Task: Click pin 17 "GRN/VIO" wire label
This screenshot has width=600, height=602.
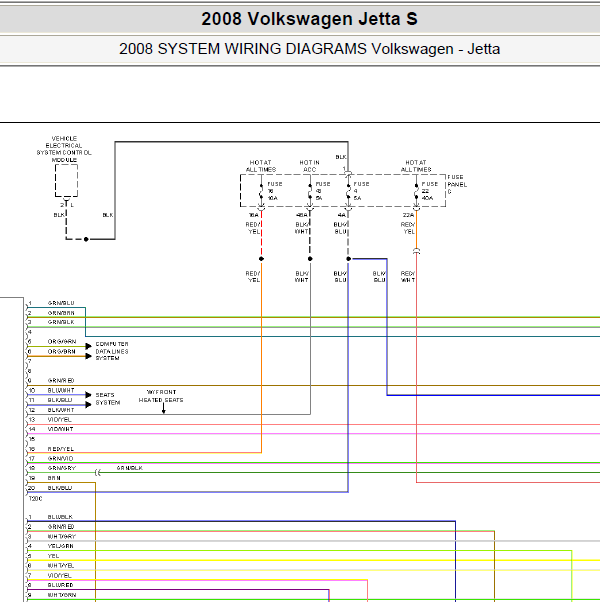Action: [60, 458]
